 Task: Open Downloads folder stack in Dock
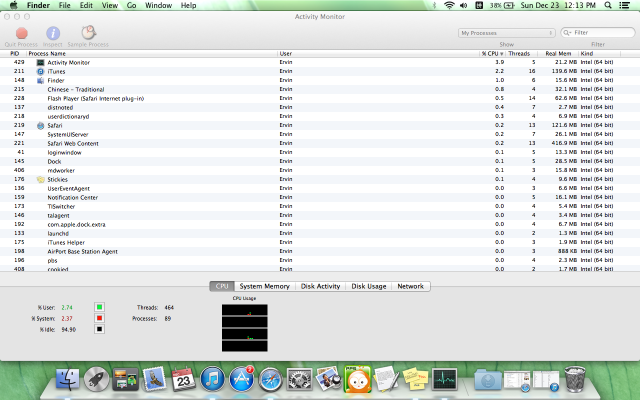488,380
